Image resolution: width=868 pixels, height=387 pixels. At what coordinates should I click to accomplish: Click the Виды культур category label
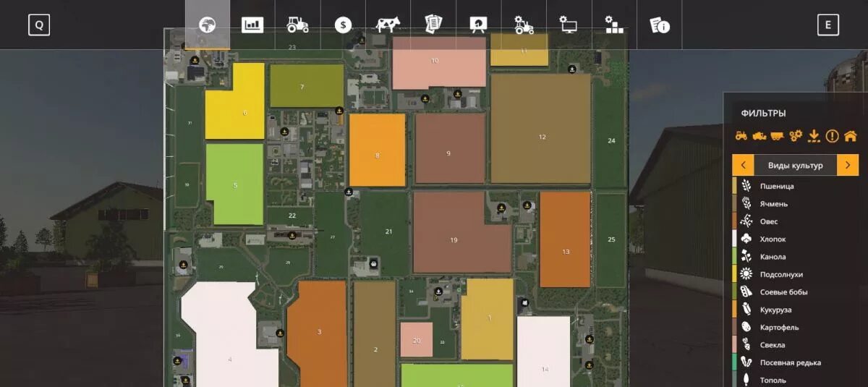coord(796,166)
